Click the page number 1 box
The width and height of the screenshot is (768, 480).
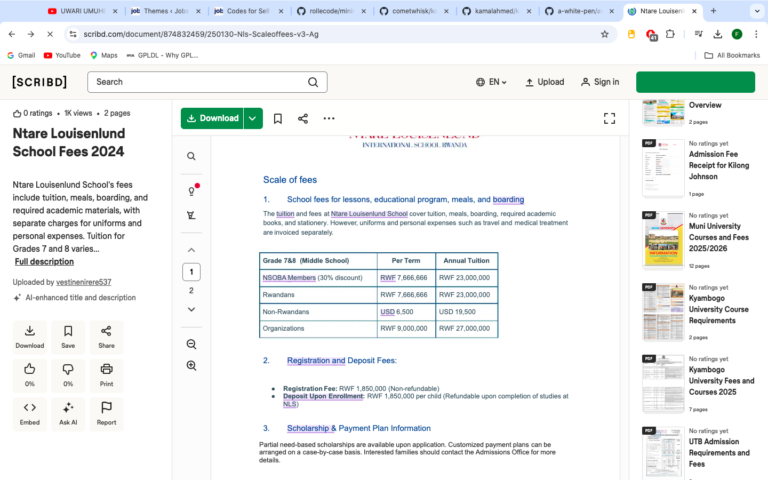pos(192,272)
